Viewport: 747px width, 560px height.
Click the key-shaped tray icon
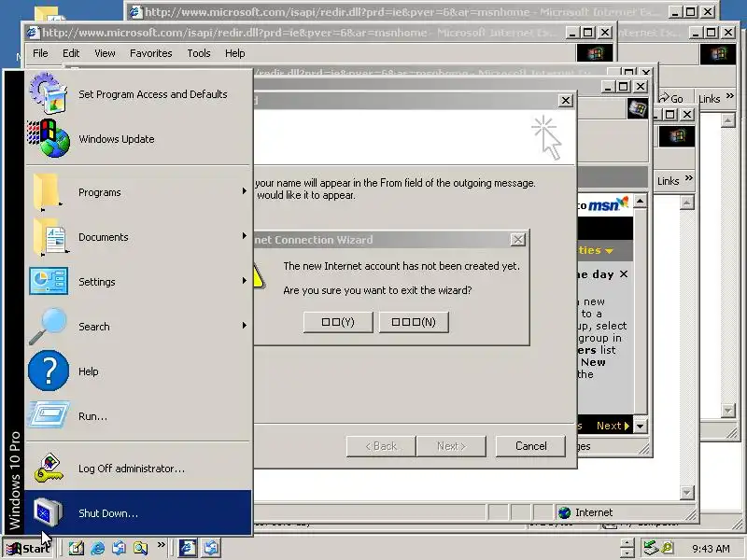pyautogui.click(x=668, y=548)
